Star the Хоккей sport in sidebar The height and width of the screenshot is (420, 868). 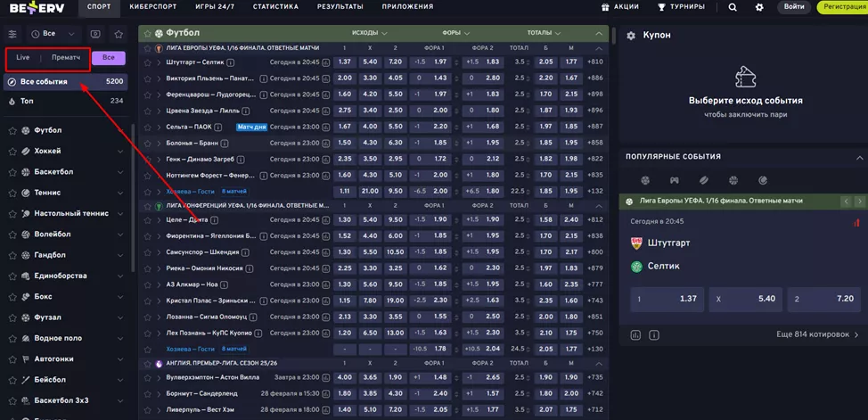(12, 151)
